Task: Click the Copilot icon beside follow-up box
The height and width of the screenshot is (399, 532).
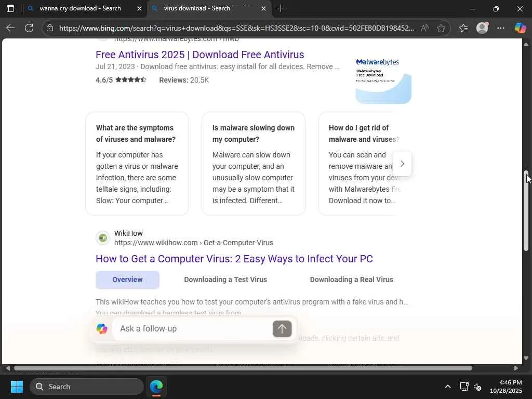Action: click(x=102, y=328)
